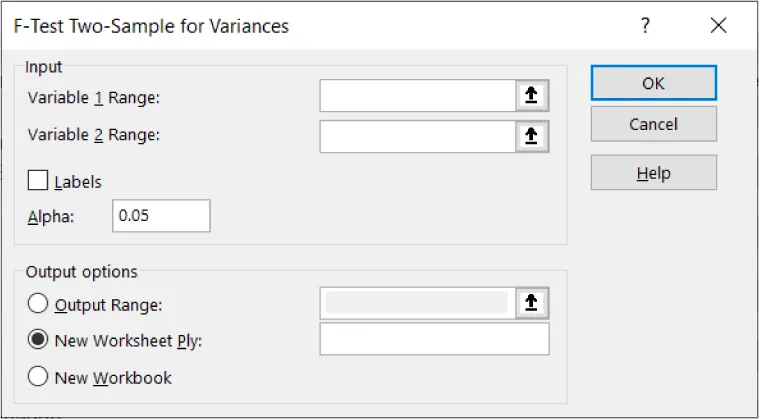Screen dimensions: 759x419
Task: Click the "Variable 1 Range:" text label
Action: pos(94,97)
